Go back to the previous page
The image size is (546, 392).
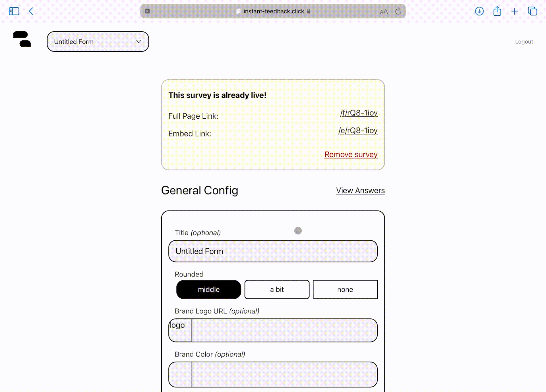[31, 11]
